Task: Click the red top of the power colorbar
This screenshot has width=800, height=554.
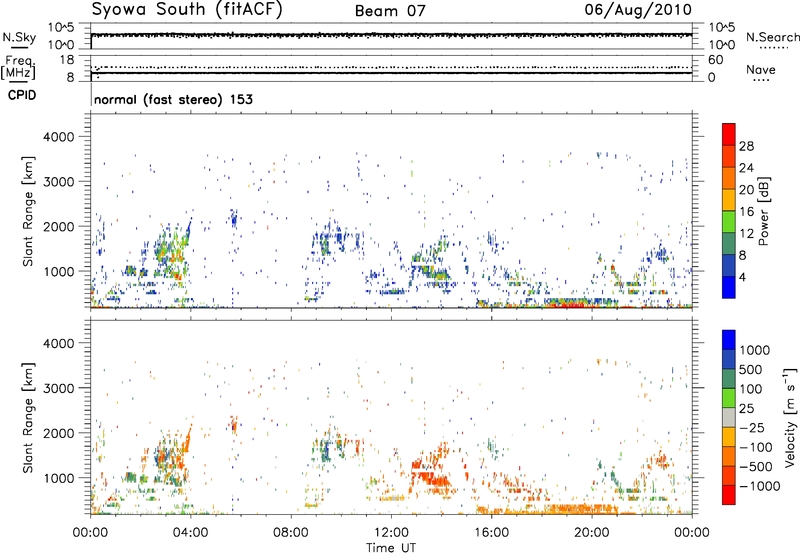Action: point(729,132)
